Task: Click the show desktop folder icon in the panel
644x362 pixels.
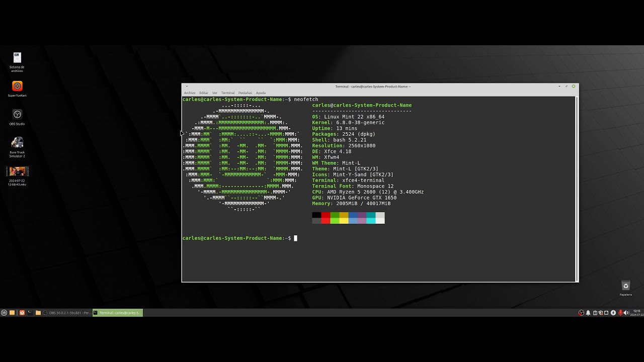Action: (x=12, y=313)
